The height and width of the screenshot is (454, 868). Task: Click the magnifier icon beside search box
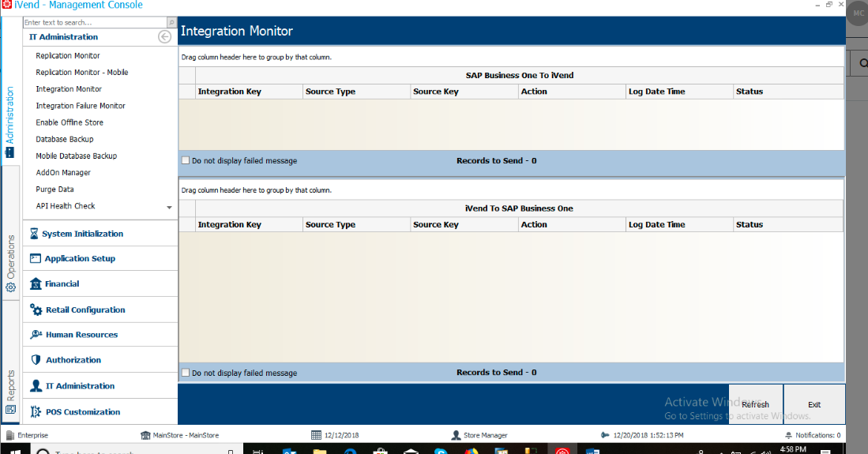(171, 22)
